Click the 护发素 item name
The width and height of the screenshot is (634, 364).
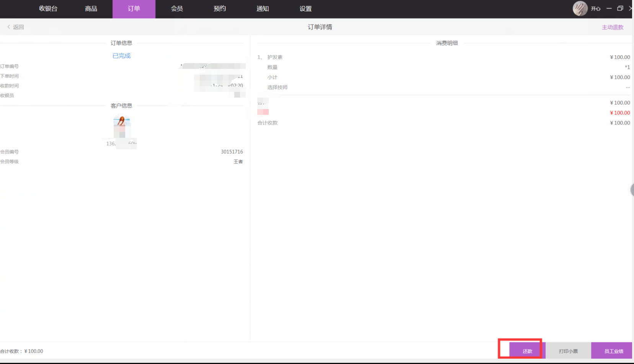(275, 57)
